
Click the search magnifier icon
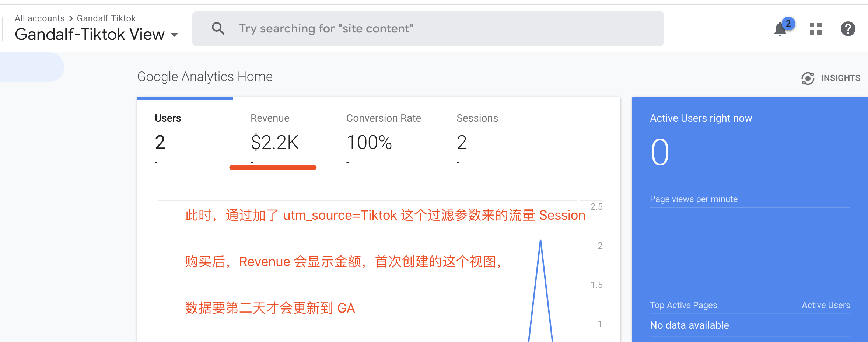218,28
